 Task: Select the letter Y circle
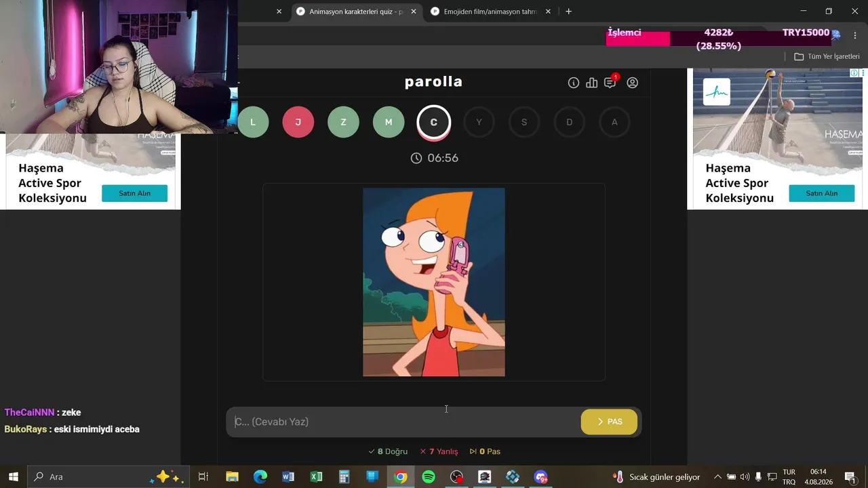479,122
